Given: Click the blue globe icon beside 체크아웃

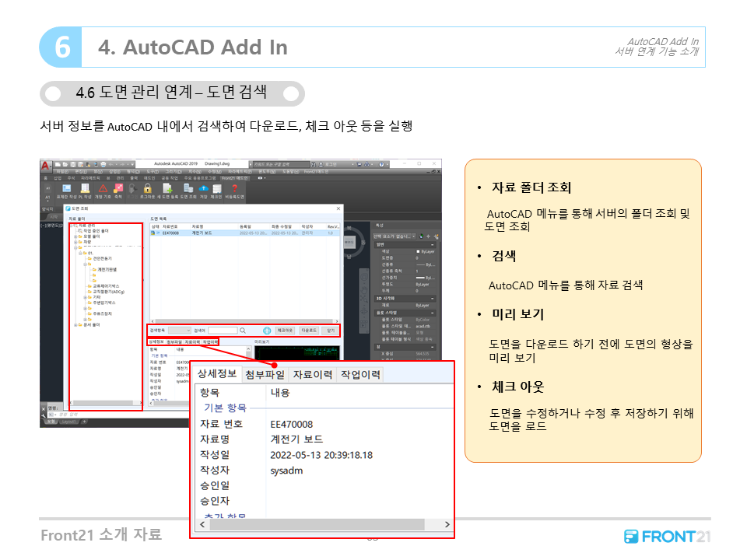Looking at the screenshot, I should coord(267,331).
